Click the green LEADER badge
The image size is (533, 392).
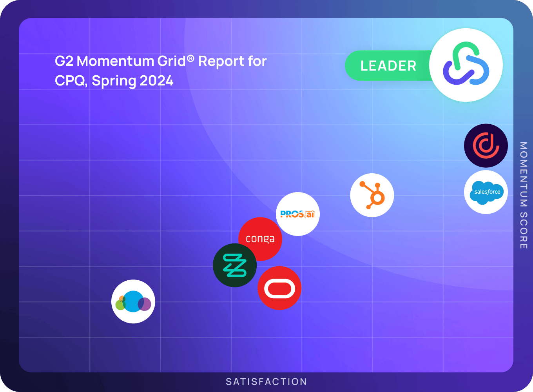388,66
